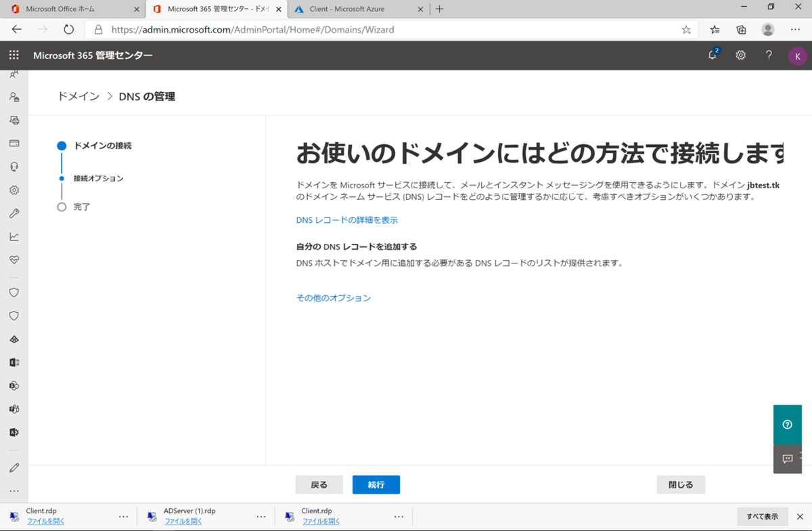Image resolution: width=812 pixels, height=531 pixels.
Task: Open the Resources printer icon in sidebar
Action: tap(14, 120)
